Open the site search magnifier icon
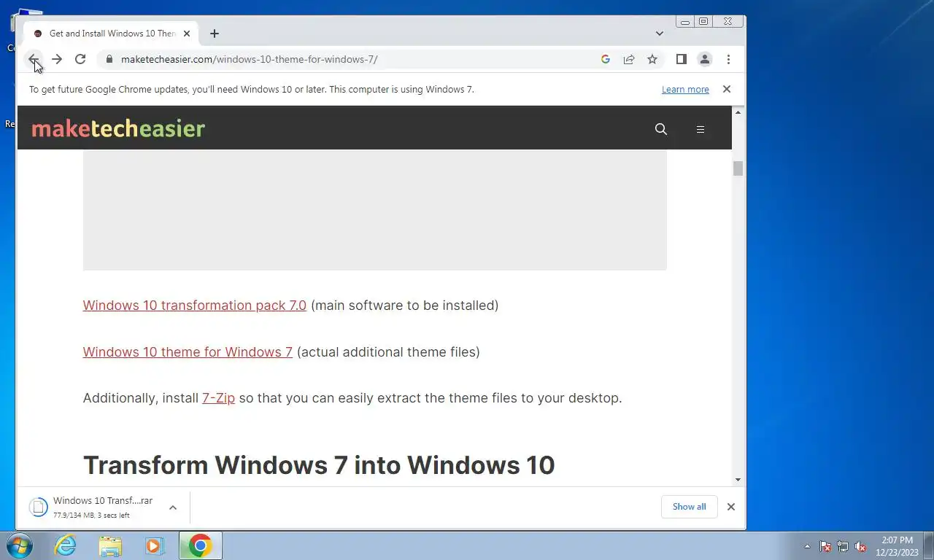Screen dimensions: 934x560 pyautogui.click(x=661, y=129)
